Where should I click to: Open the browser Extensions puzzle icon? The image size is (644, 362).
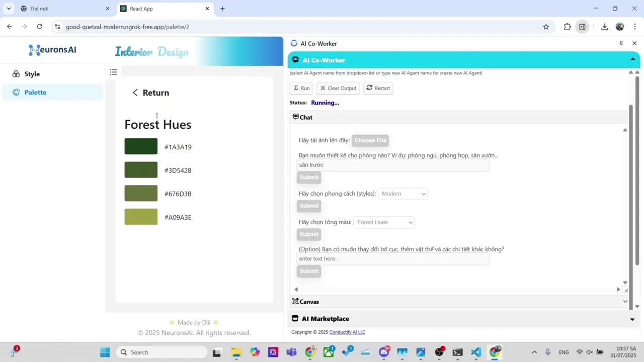point(567,27)
